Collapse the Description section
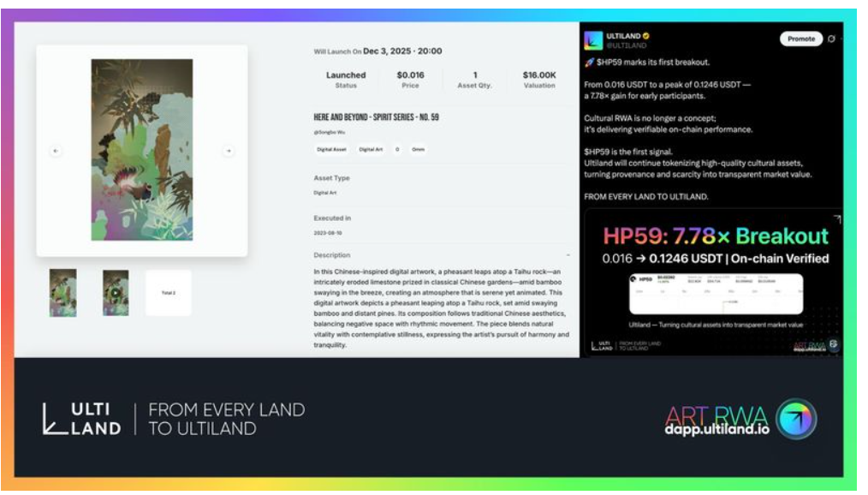 tap(568, 255)
